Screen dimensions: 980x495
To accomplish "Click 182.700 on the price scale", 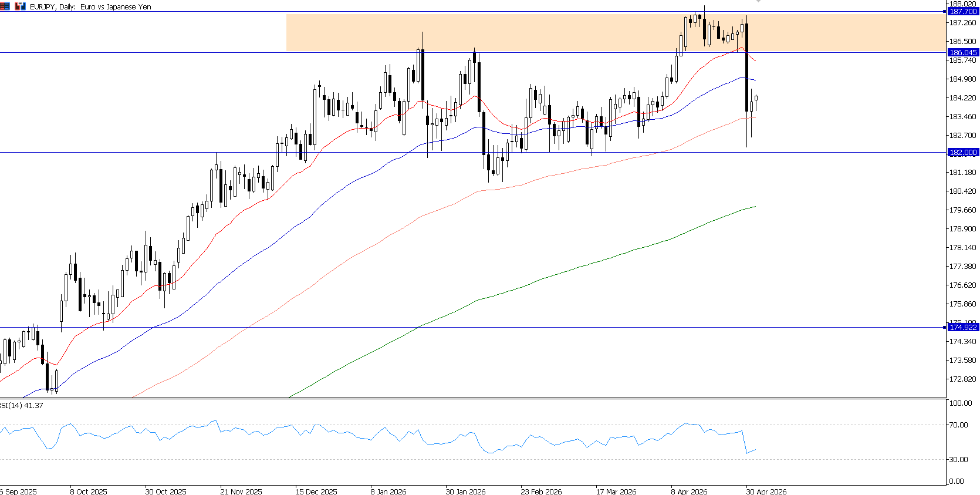I will [963, 136].
